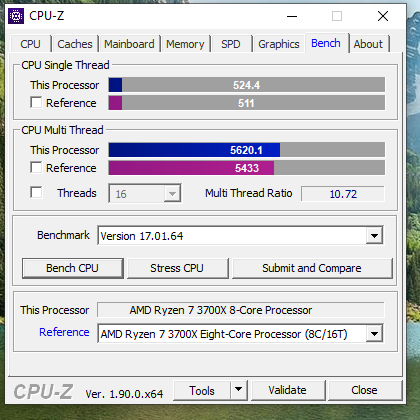Open the About tab
420x420 pixels.
[368, 44]
